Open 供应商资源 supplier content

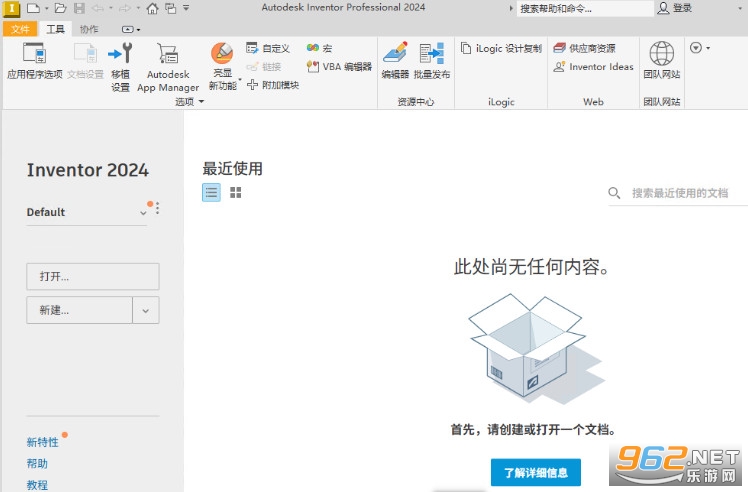point(584,48)
